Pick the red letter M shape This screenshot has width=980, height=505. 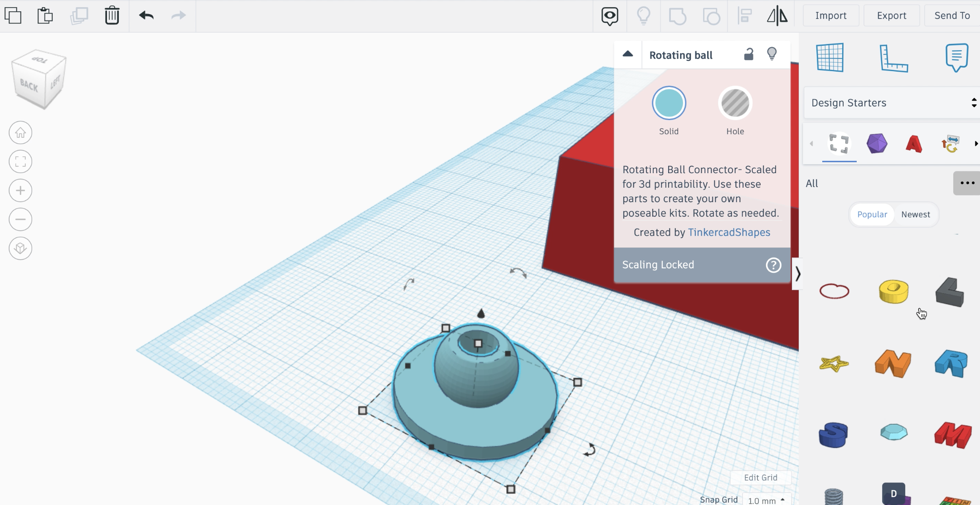click(x=953, y=435)
